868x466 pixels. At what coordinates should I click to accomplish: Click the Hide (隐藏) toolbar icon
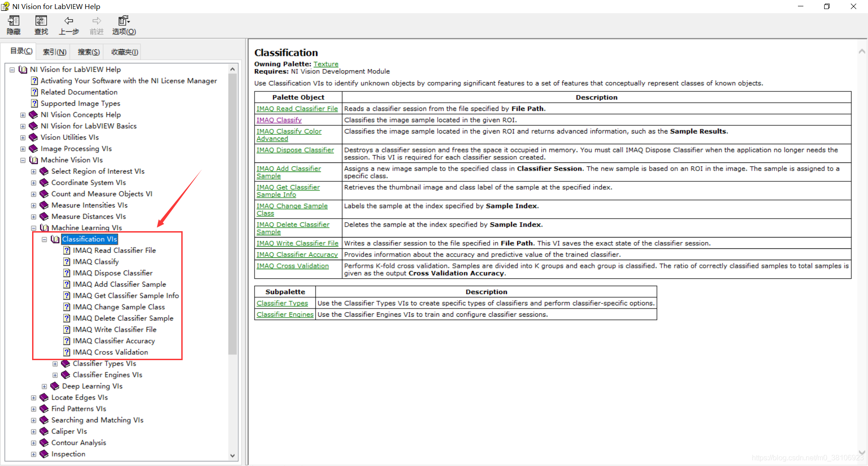click(14, 21)
